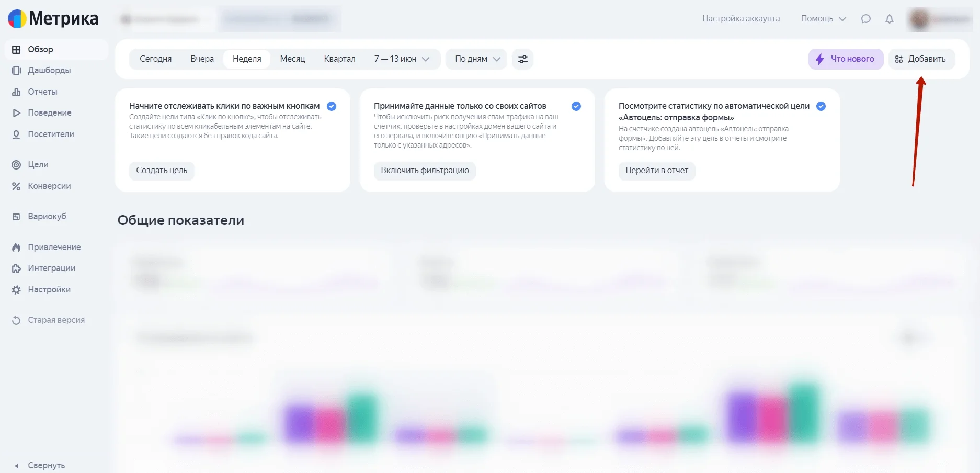Click the Создать цель button
The height and width of the screenshot is (473, 980).
(x=162, y=171)
